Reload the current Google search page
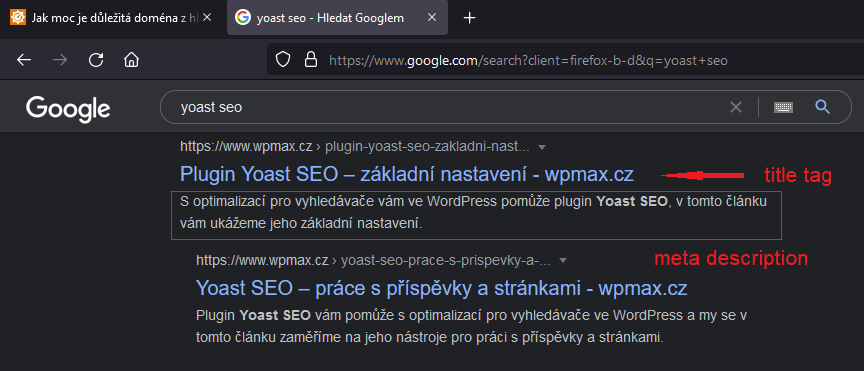The height and width of the screenshot is (371, 864). coord(96,60)
